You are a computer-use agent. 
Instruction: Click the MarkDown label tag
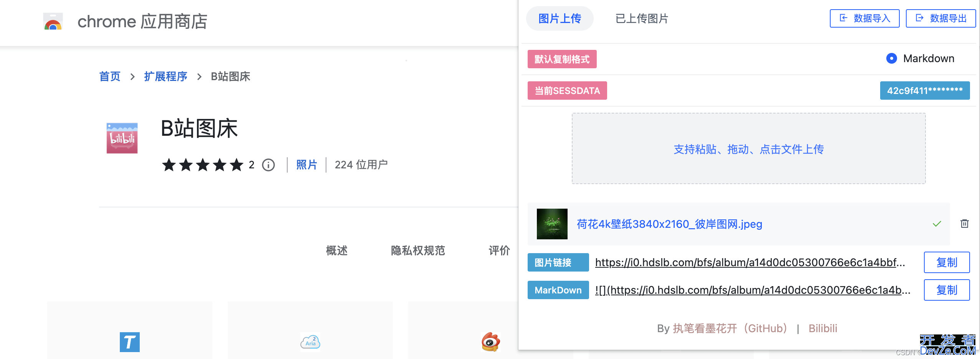pos(558,290)
